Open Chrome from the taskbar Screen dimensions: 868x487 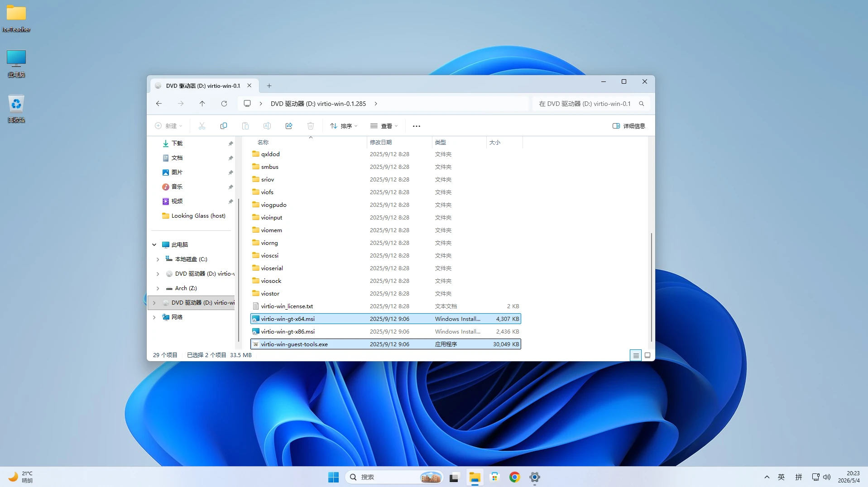pos(514,477)
